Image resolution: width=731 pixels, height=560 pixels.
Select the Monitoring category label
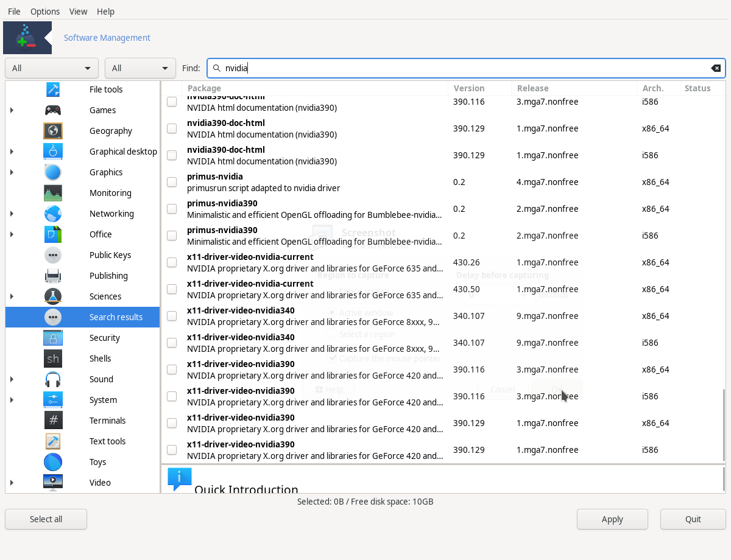pyautogui.click(x=110, y=193)
